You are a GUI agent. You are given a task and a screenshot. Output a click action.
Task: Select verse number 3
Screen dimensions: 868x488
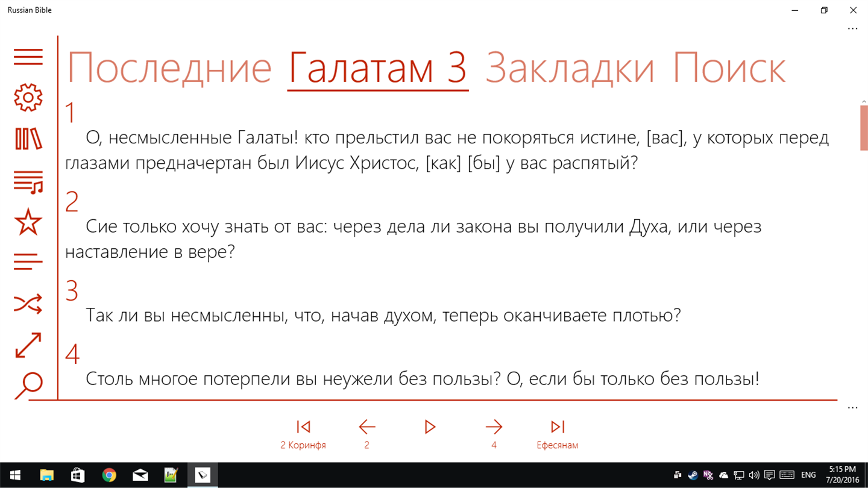[72, 291]
